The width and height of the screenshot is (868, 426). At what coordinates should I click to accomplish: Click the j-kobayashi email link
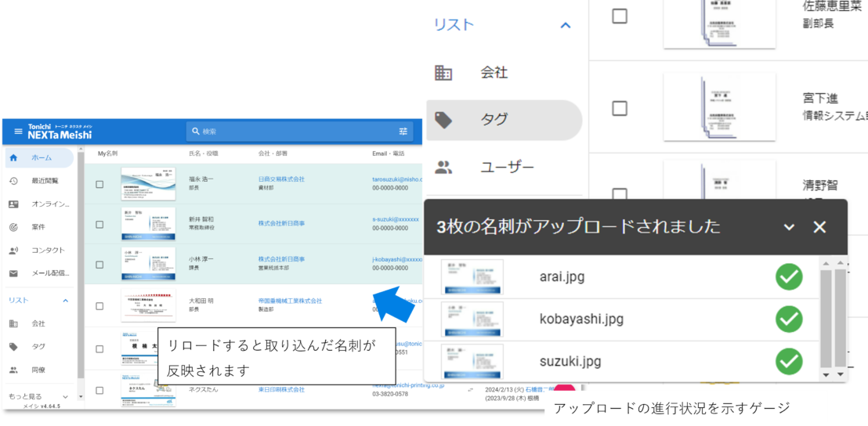tap(397, 259)
